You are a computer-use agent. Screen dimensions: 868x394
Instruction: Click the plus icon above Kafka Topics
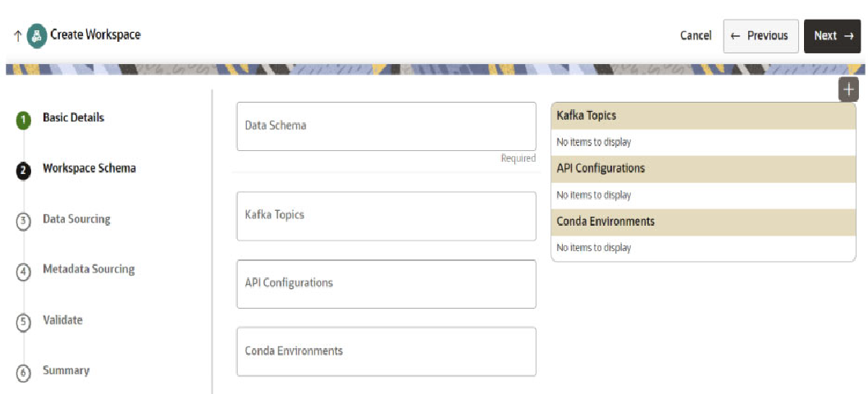(x=848, y=89)
